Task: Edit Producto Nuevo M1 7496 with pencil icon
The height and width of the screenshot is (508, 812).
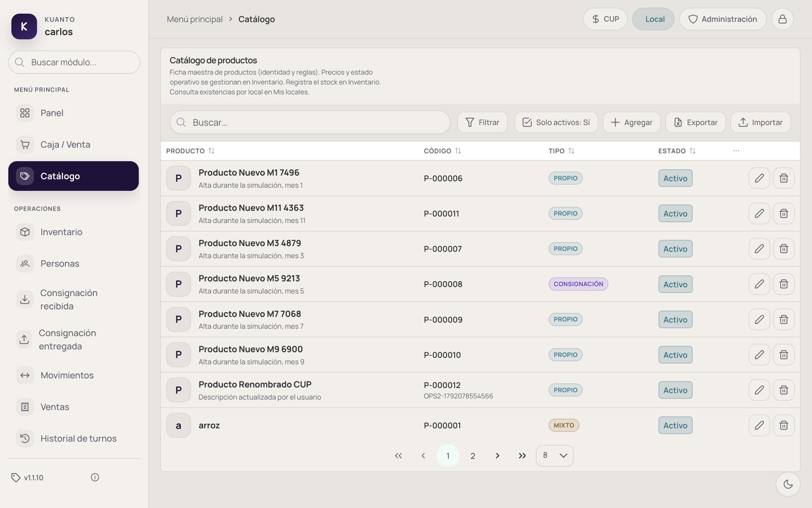Action: click(x=759, y=178)
